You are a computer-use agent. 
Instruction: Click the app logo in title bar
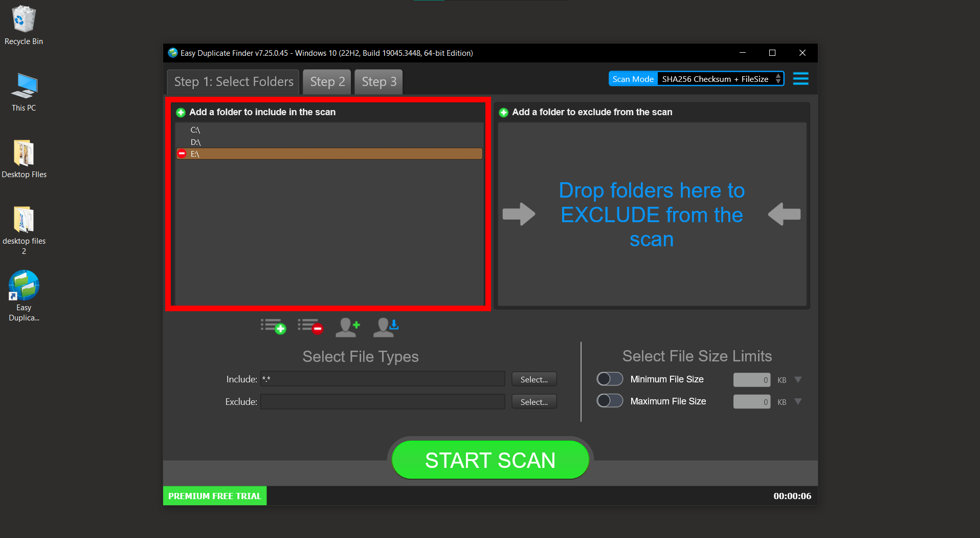coord(173,53)
